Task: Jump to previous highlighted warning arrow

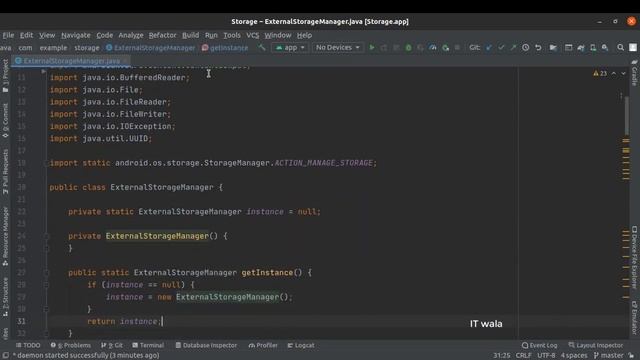Action: 614,73
